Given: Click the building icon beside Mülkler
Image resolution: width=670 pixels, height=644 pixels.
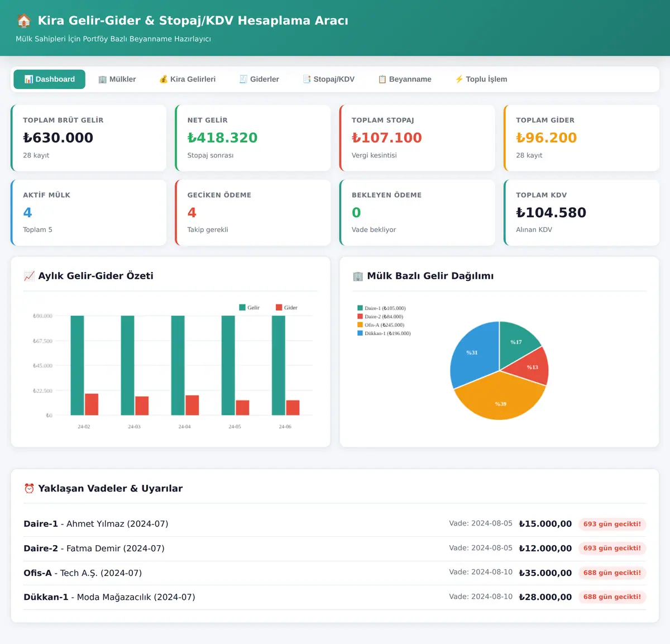Looking at the screenshot, I should (102, 79).
